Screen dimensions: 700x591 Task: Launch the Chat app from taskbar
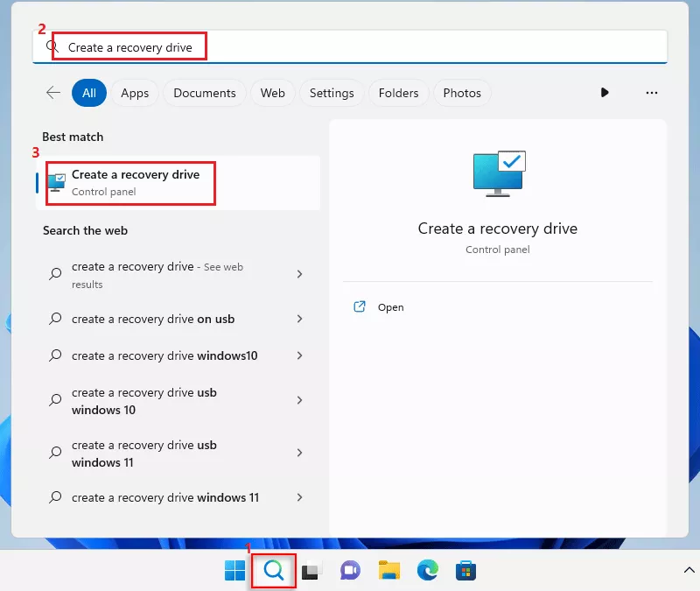(x=350, y=571)
